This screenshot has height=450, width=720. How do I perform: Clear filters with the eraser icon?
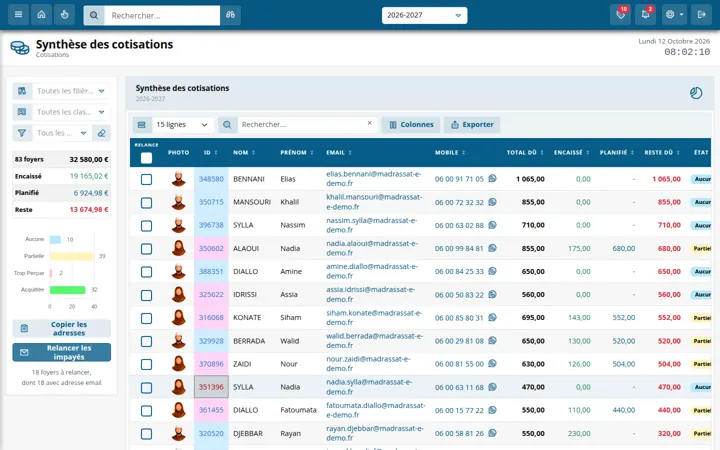click(x=101, y=133)
